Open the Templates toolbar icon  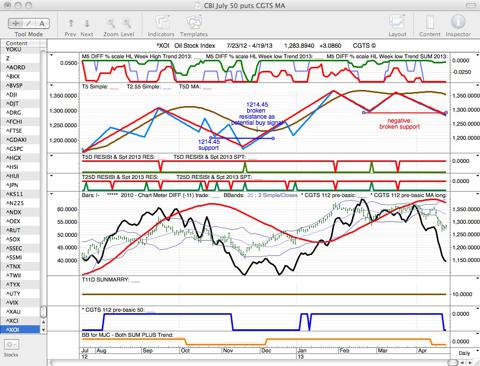[194, 23]
